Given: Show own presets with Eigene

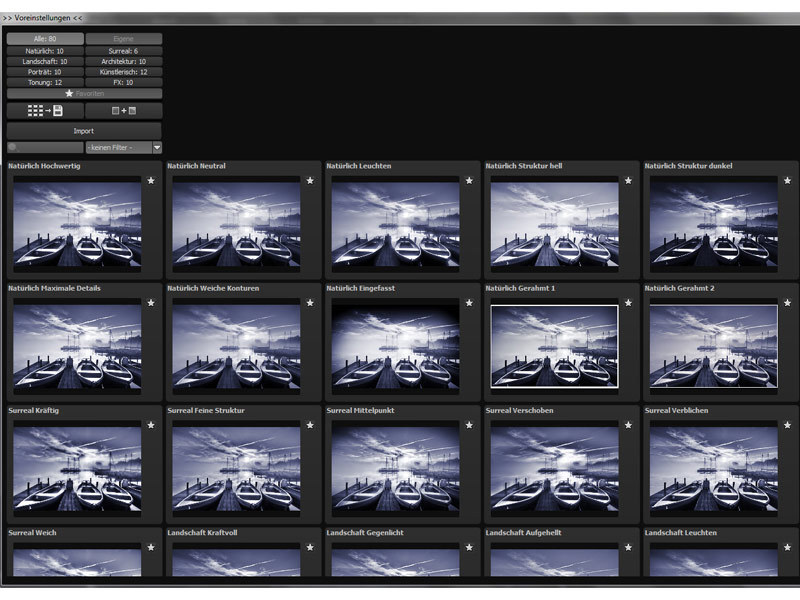Looking at the screenshot, I should tap(123, 39).
